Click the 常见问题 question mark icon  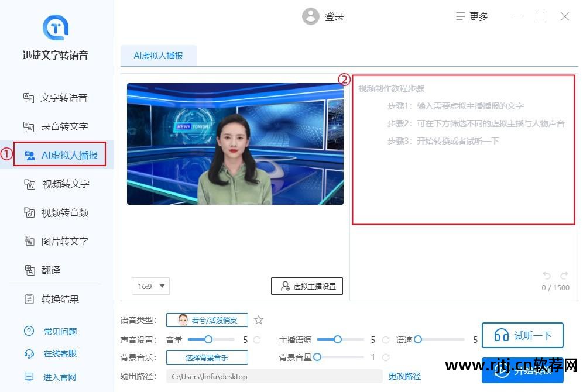point(29,331)
